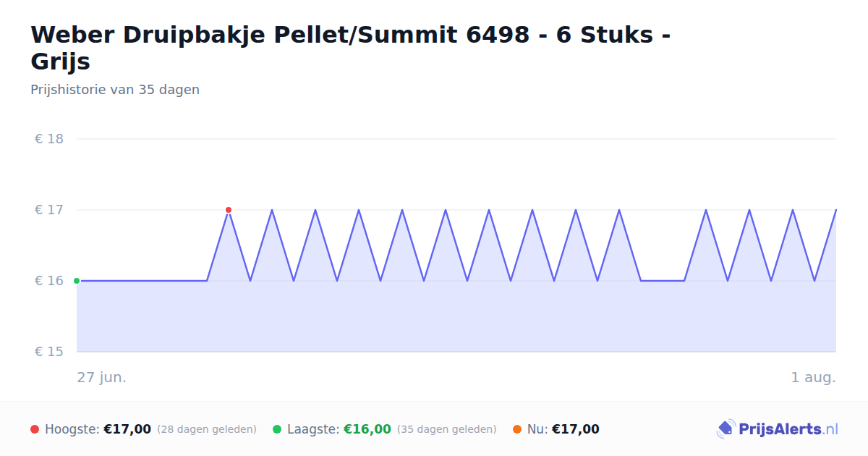Screen dimensions: 868x456
Task: Click the green Laagste legend dot
Action: 277,429
